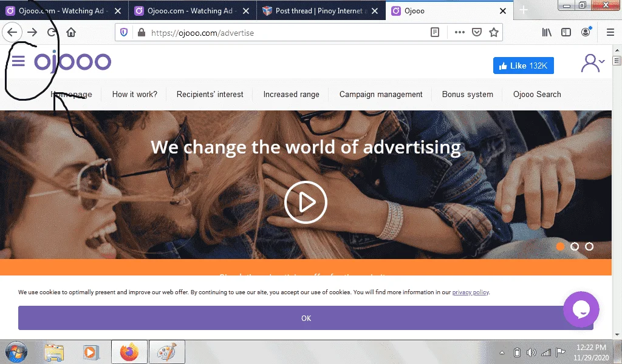Select the second carousel slide dot
Image resolution: width=622 pixels, height=364 pixels.
coord(575,246)
